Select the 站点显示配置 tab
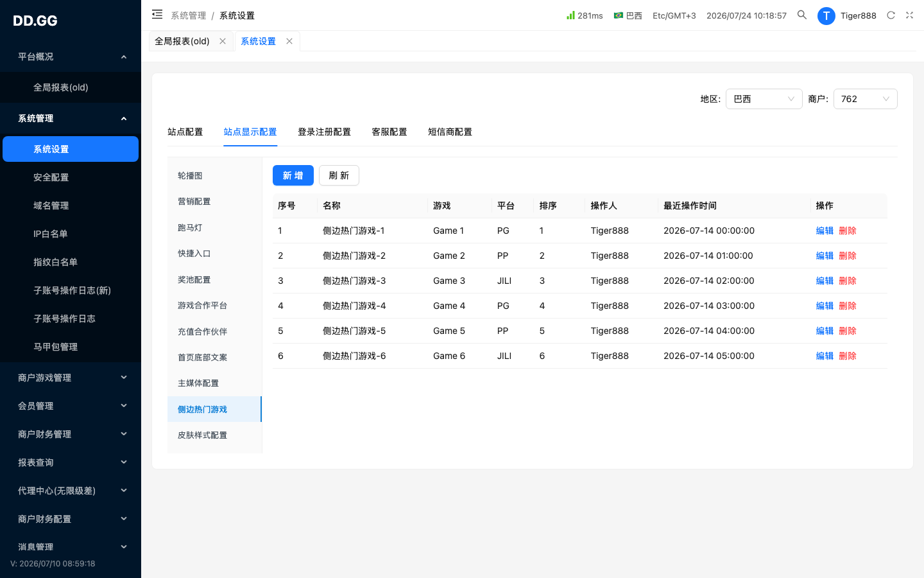This screenshot has height=578, width=924. point(250,132)
